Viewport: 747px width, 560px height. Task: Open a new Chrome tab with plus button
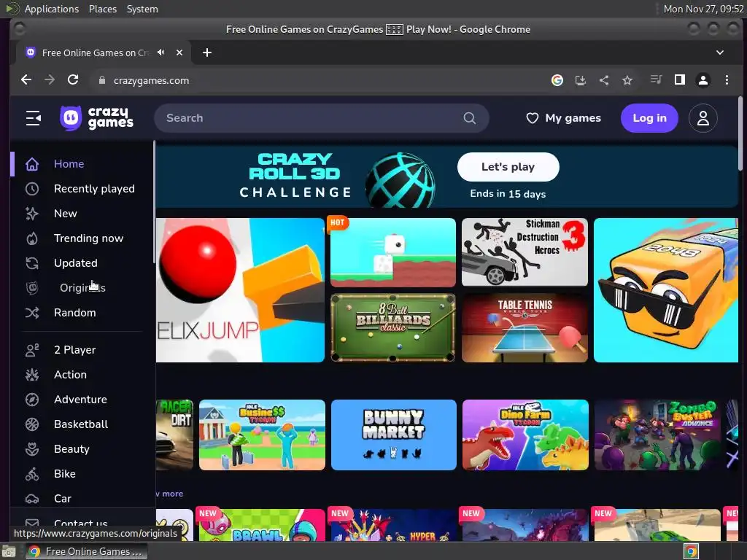[206, 52]
